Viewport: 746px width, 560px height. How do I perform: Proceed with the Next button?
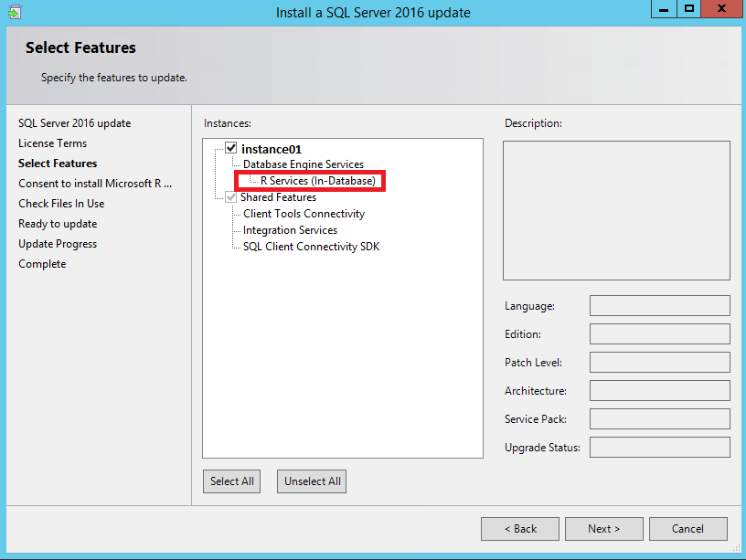pyautogui.click(x=603, y=529)
